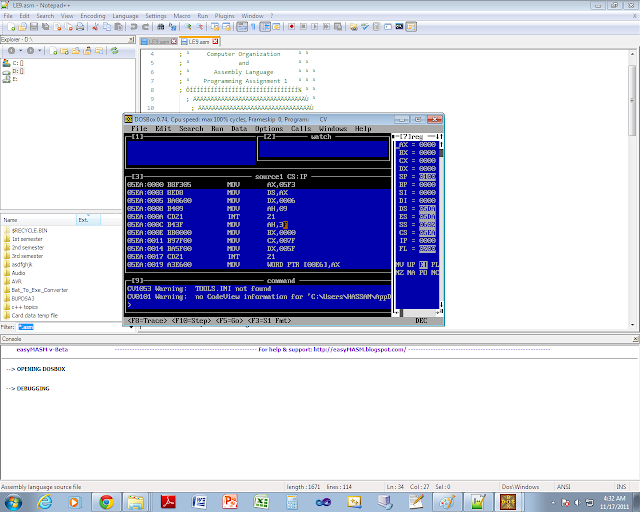The image size is (640, 512).
Task: Open the Encoding menu
Action: 93,16
